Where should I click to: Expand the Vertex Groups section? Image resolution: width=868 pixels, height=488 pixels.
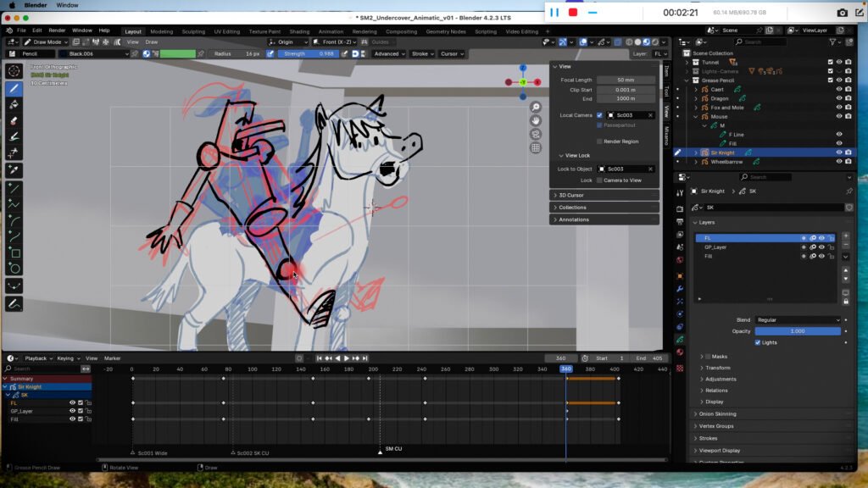pos(715,426)
